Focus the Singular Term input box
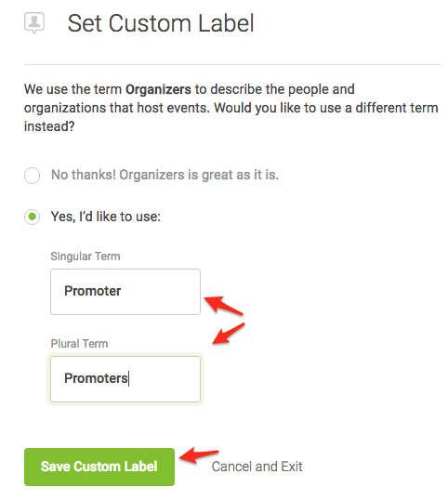The image size is (448, 500). 125,292
